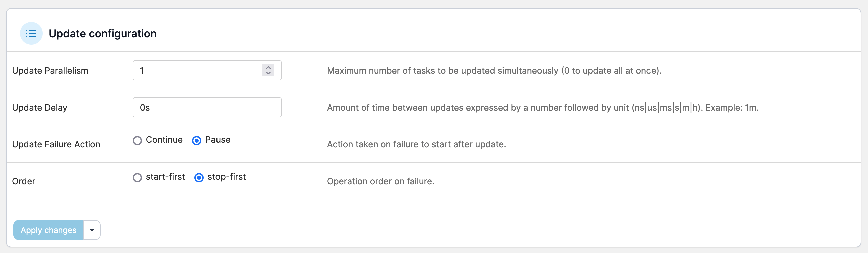Click the list icon beside Update configuration

tap(31, 33)
